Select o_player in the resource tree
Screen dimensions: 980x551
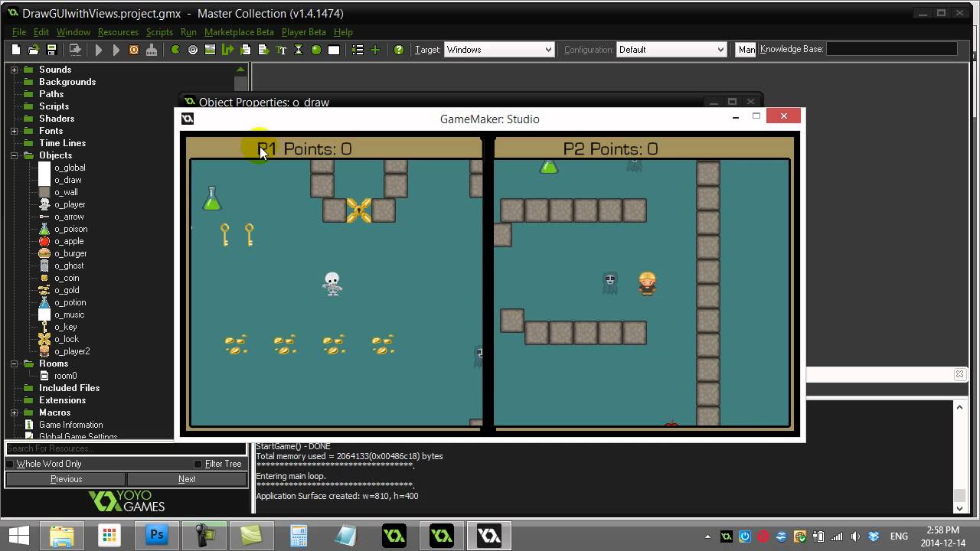point(70,204)
